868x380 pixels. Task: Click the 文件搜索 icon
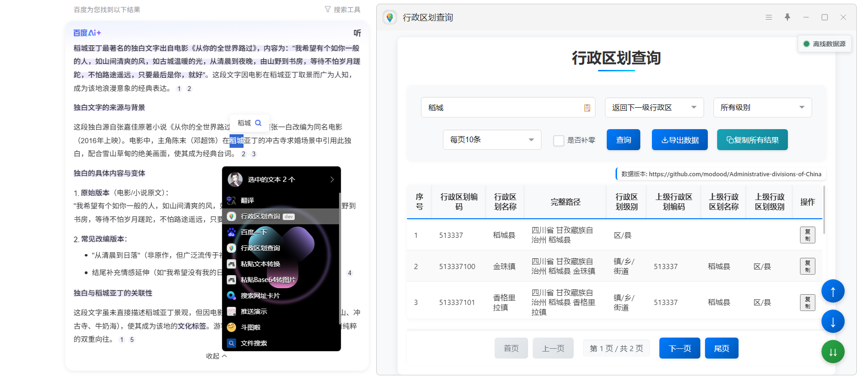tap(231, 343)
